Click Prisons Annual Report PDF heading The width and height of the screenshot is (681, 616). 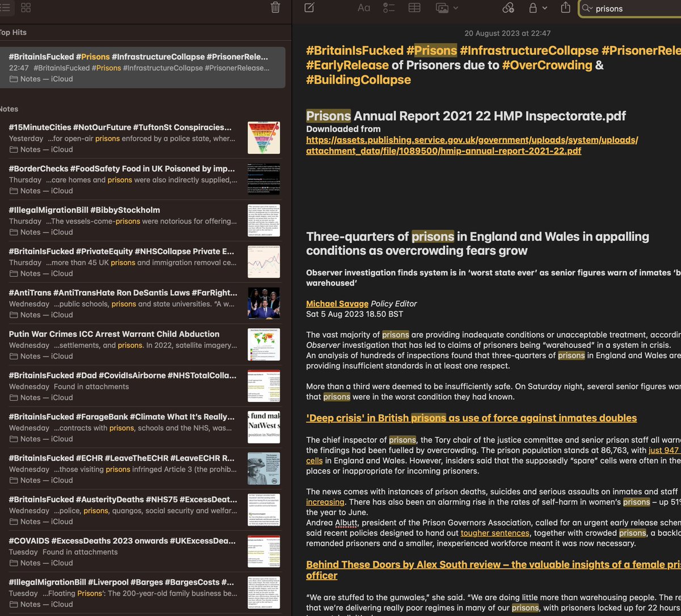(x=466, y=116)
